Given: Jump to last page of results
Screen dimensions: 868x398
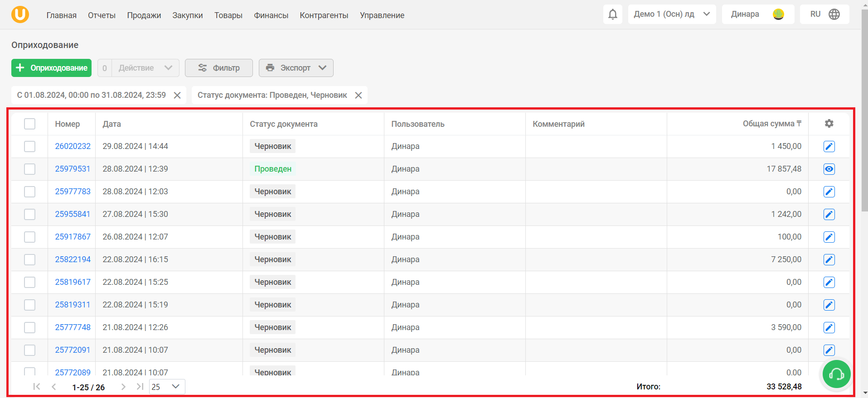Looking at the screenshot, I should pos(140,387).
